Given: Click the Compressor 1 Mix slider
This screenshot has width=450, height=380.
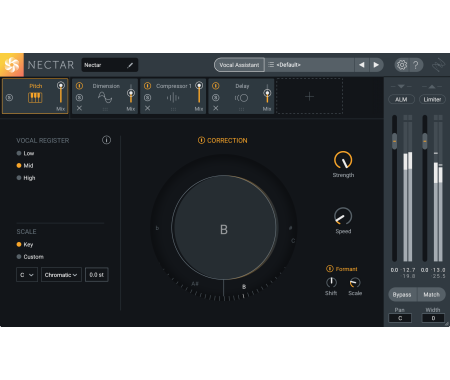Looking at the screenshot, I should coord(199,93).
